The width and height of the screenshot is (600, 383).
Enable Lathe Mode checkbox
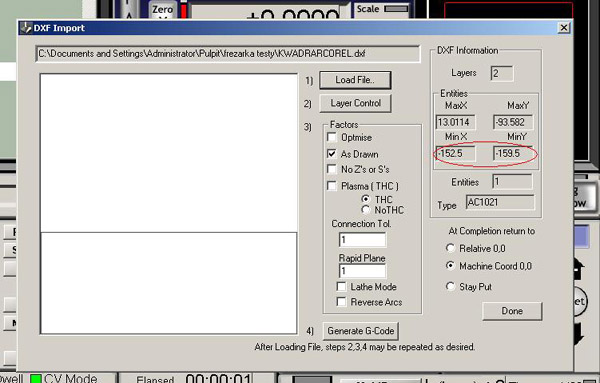coord(341,287)
